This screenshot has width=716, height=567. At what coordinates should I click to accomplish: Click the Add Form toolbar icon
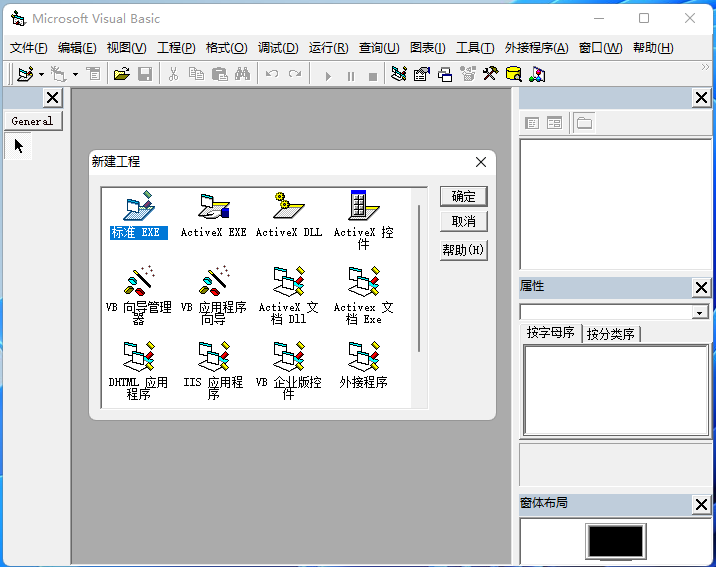click(59, 74)
